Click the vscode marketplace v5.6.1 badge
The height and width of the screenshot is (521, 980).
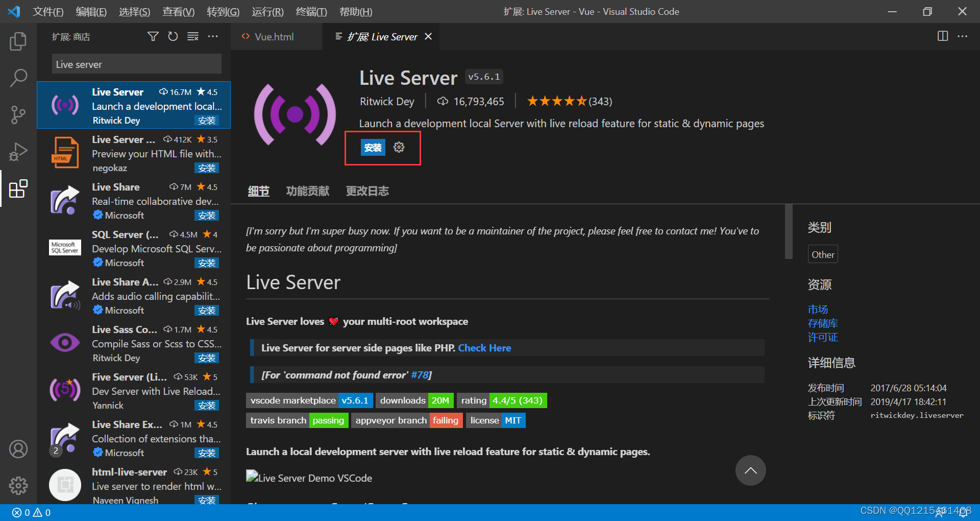(x=310, y=400)
